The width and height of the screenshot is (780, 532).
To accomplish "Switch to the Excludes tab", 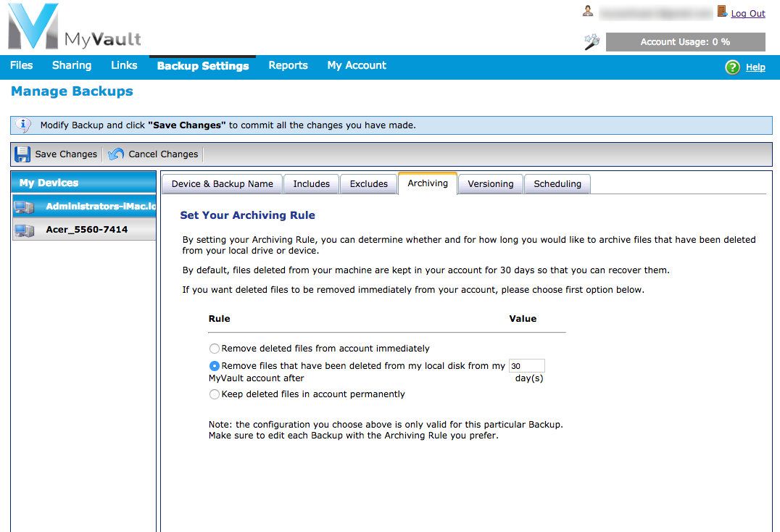I will [368, 184].
